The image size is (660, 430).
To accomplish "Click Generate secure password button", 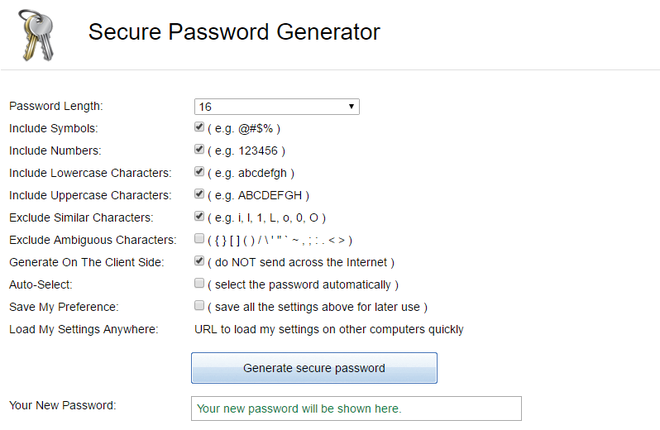I will coord(314,368).
